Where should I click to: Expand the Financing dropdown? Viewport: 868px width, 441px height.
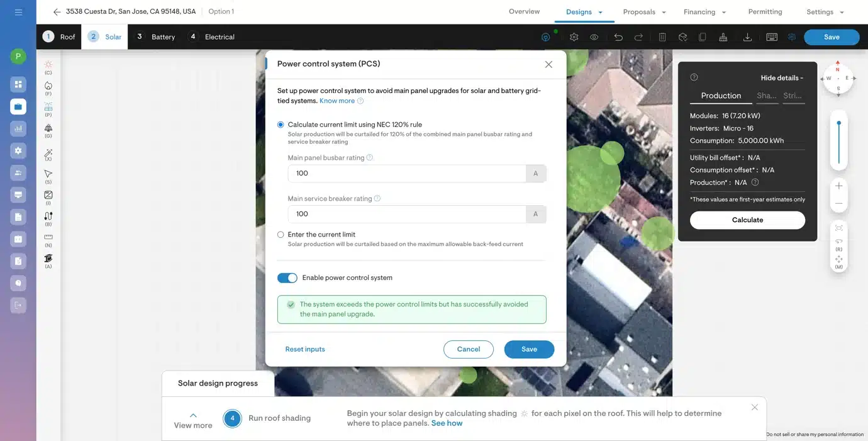704,12
